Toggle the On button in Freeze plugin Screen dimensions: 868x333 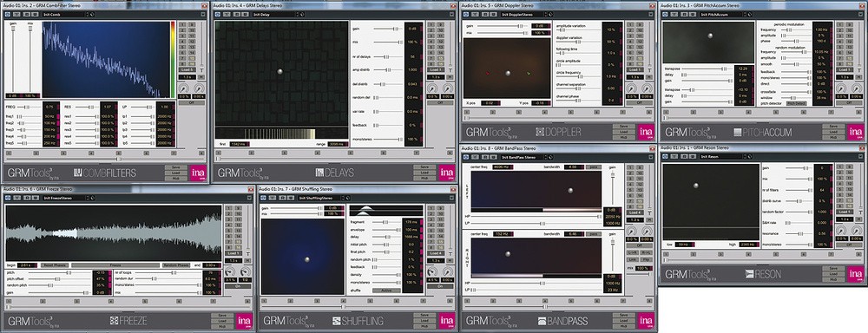238,286
